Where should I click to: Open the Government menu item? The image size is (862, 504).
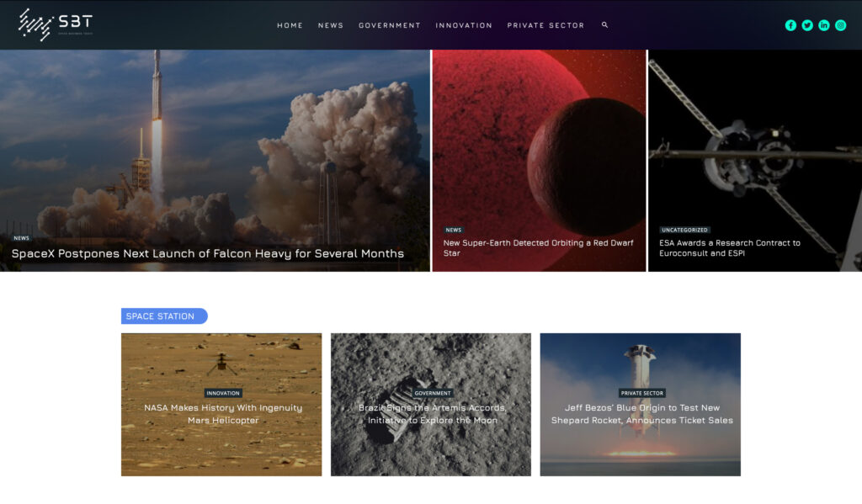[x=389, y=25]
